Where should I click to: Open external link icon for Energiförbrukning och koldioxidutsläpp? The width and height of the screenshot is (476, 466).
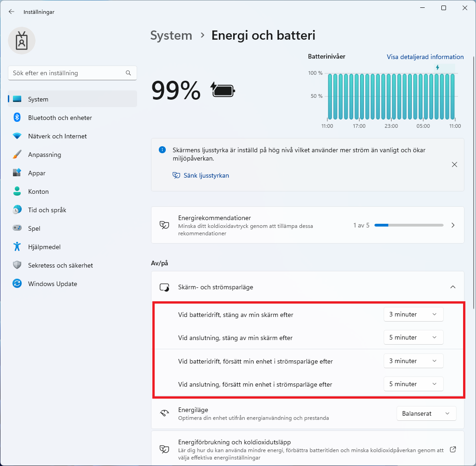click(x=452, y=449)
